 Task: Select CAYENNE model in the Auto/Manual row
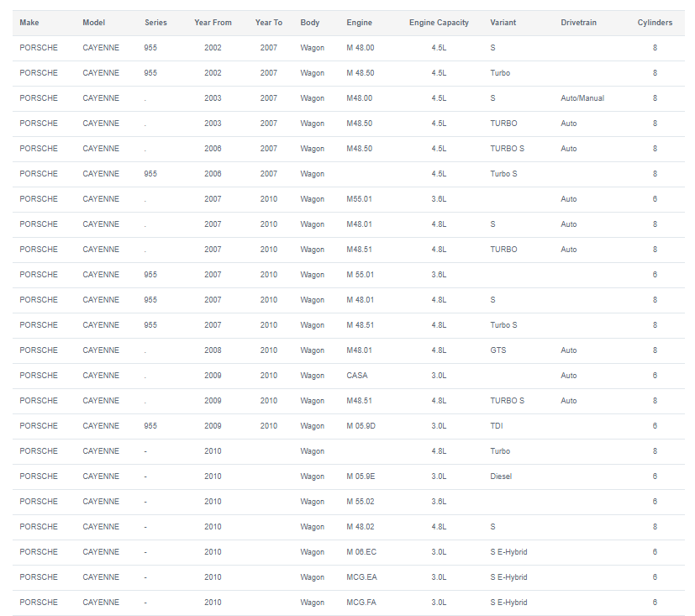[x=101, y=98]
